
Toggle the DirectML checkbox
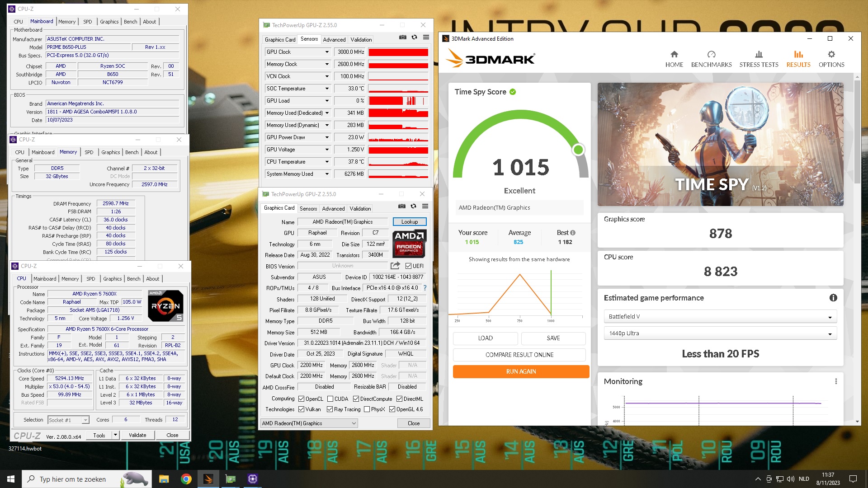(x=400, y=399)
